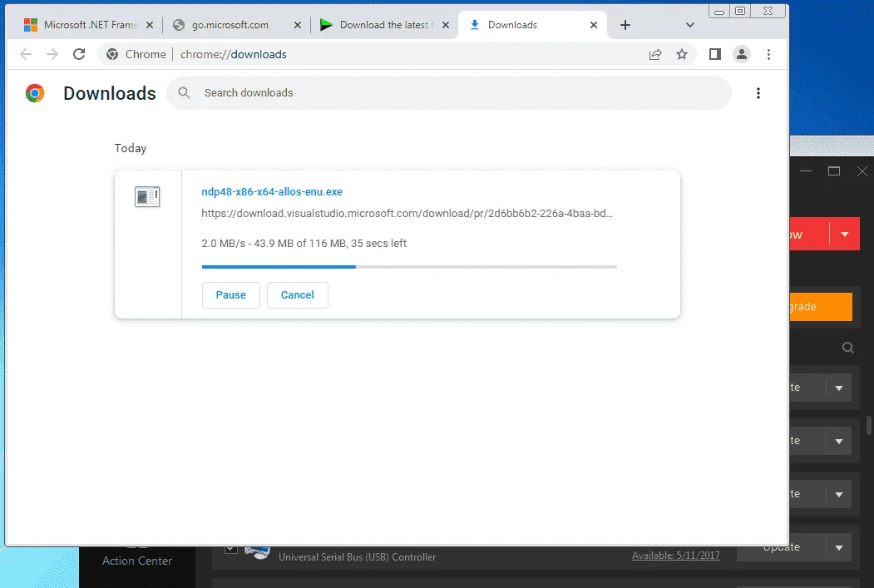The width and height of the screenshot is (874, 588).
Task: Click the red button in the driver window
Action: pyautogui.click(x=809, y=234)
